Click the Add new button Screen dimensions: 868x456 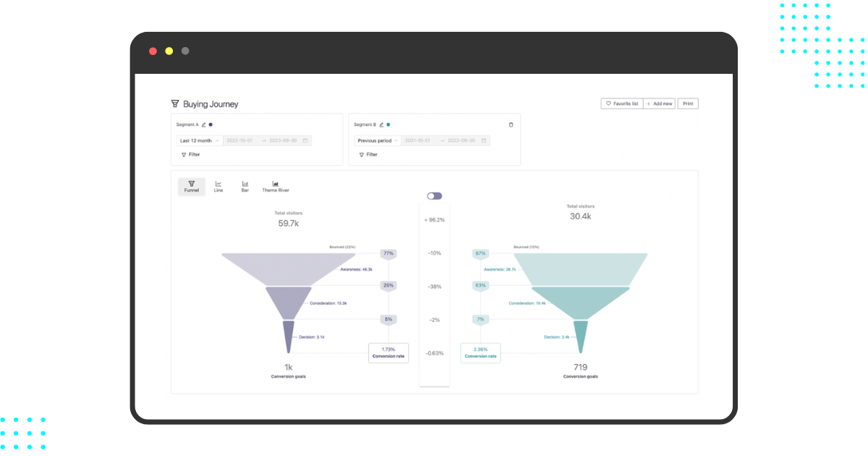coord(659,104)
